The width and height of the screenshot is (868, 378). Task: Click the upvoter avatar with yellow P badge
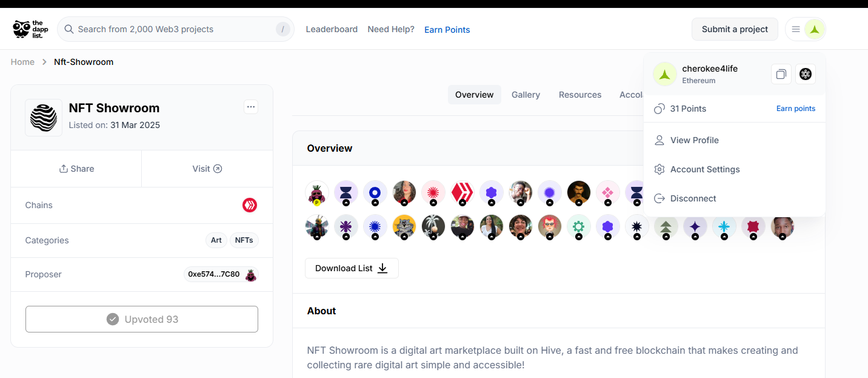[x=316, y=193]
